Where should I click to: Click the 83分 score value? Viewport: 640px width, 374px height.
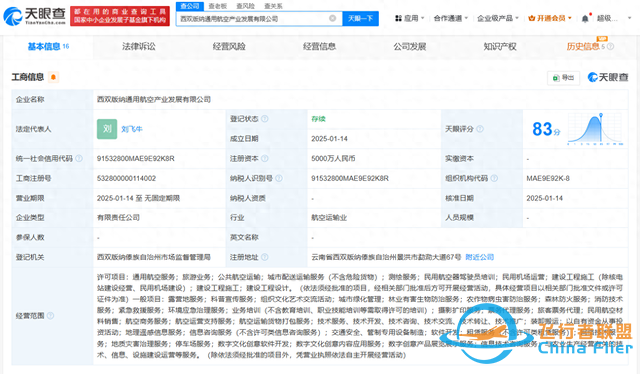pyautogui.click(x=546, y=129)
